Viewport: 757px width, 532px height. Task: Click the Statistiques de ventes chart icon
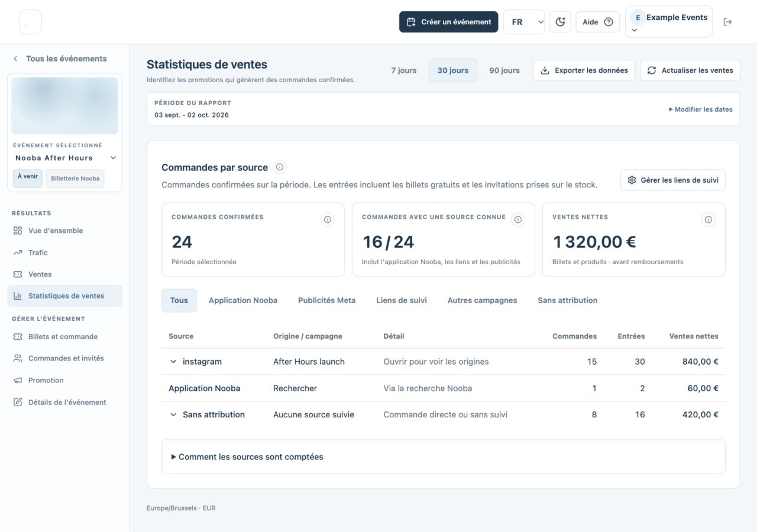(18, 296)
